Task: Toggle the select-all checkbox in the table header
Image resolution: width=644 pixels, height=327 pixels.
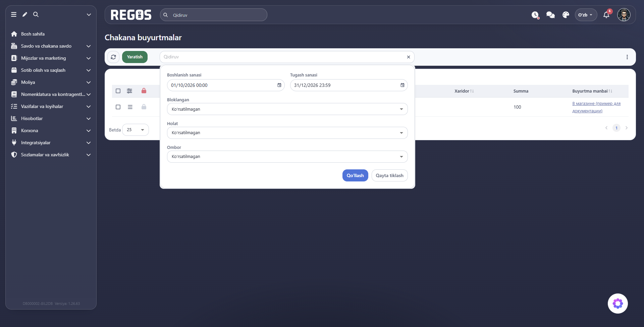Action: 118,91
